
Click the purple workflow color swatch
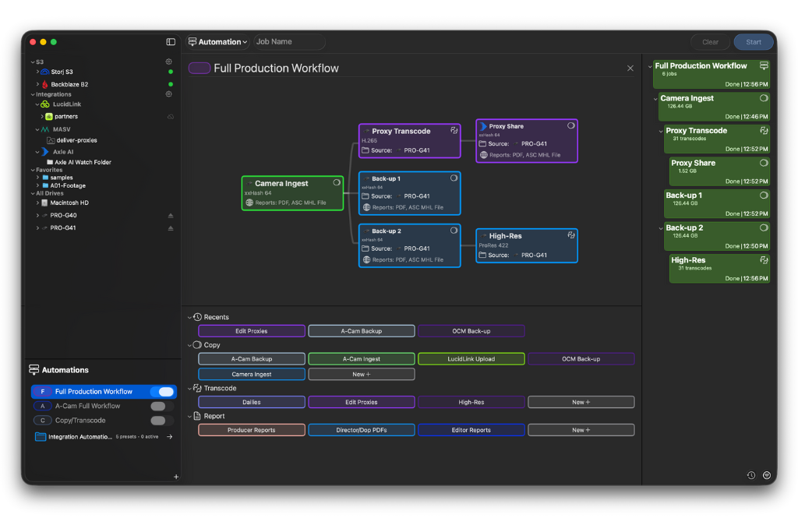coord(199,69)
